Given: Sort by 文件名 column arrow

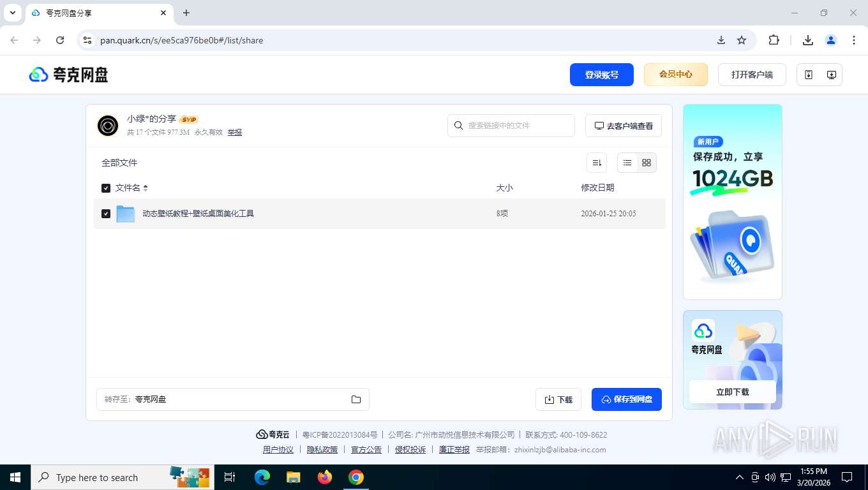Looking at the screenshot, I should 146,188.
